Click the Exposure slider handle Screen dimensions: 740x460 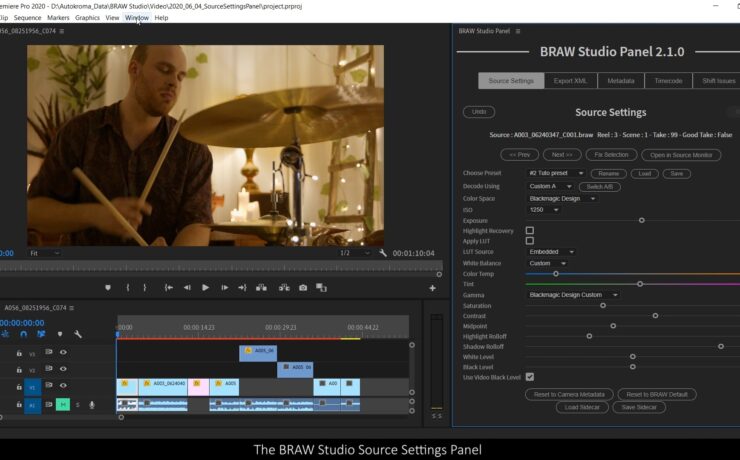pyautogui.click(x=641, y=220)
